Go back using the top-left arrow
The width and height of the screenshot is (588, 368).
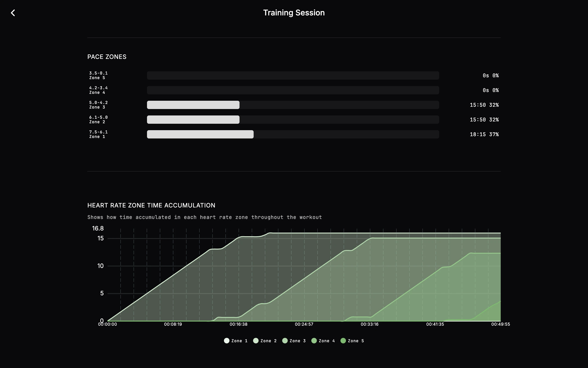[13, 13]
